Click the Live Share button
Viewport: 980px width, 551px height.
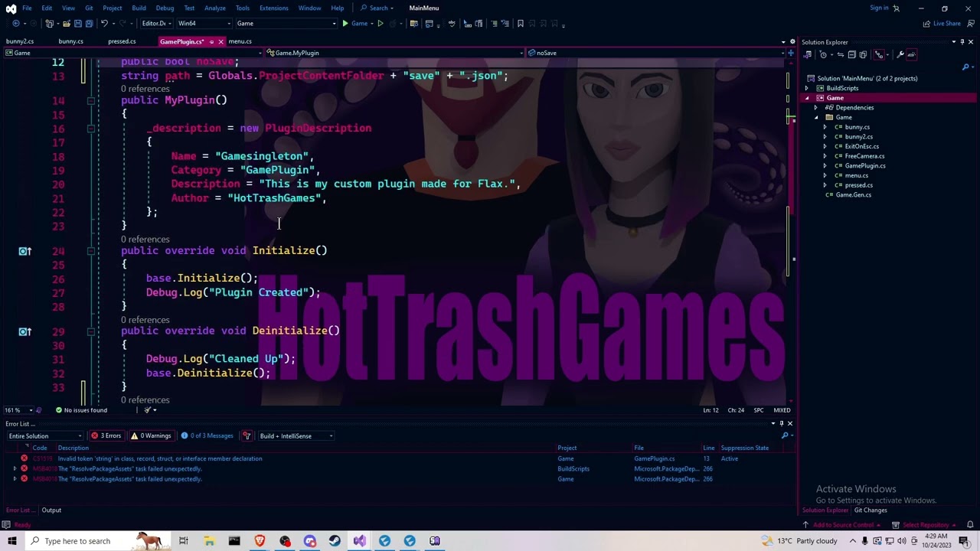(x=942, y=24)
